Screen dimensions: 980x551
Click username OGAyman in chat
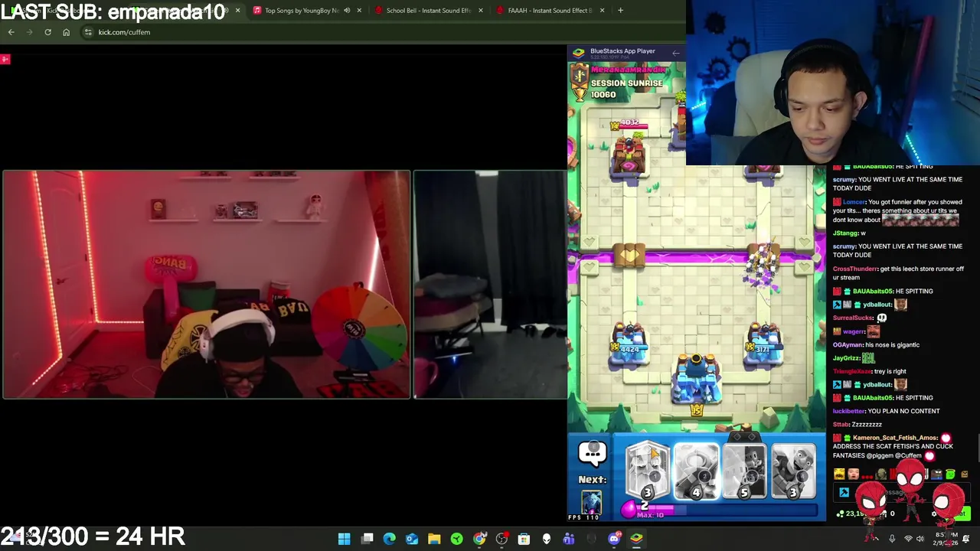pyautogui.click(x=848, y=344)
